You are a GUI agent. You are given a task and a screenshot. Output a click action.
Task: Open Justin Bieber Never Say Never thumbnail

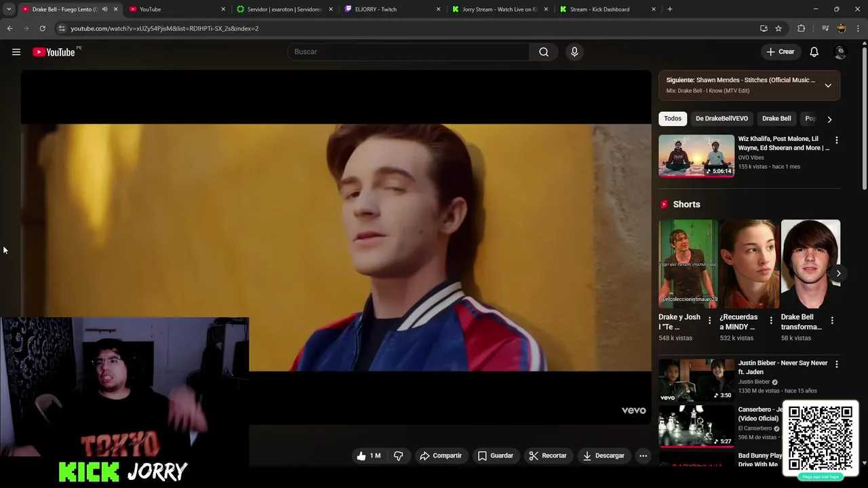696,380
